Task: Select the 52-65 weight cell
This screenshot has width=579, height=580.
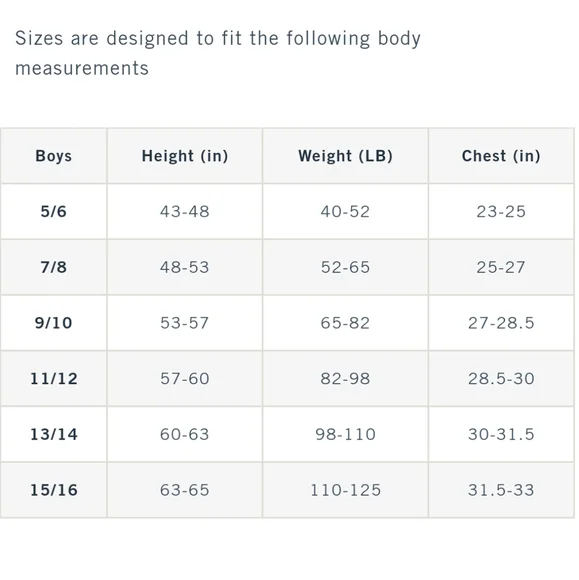Action: click(345, 267)
